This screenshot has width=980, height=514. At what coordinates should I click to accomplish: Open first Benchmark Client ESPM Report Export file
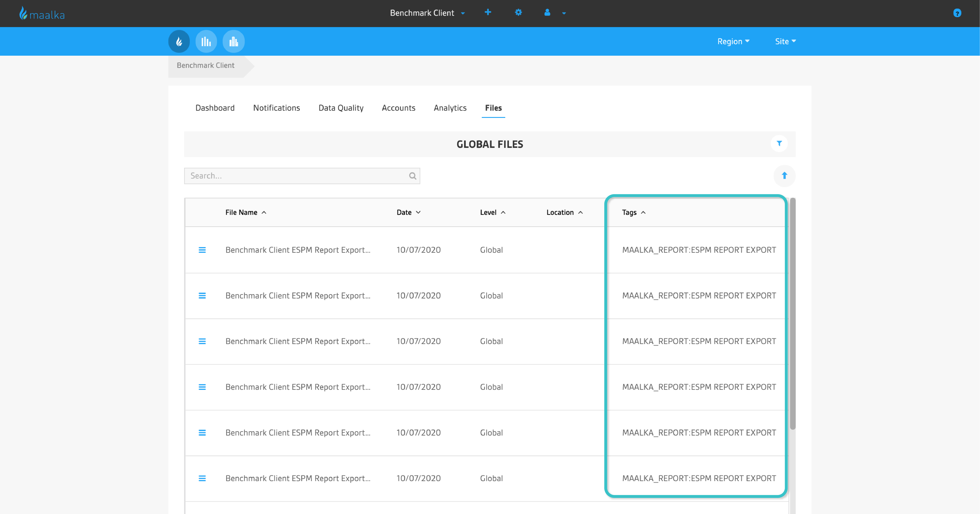click(x=298, y=250)
